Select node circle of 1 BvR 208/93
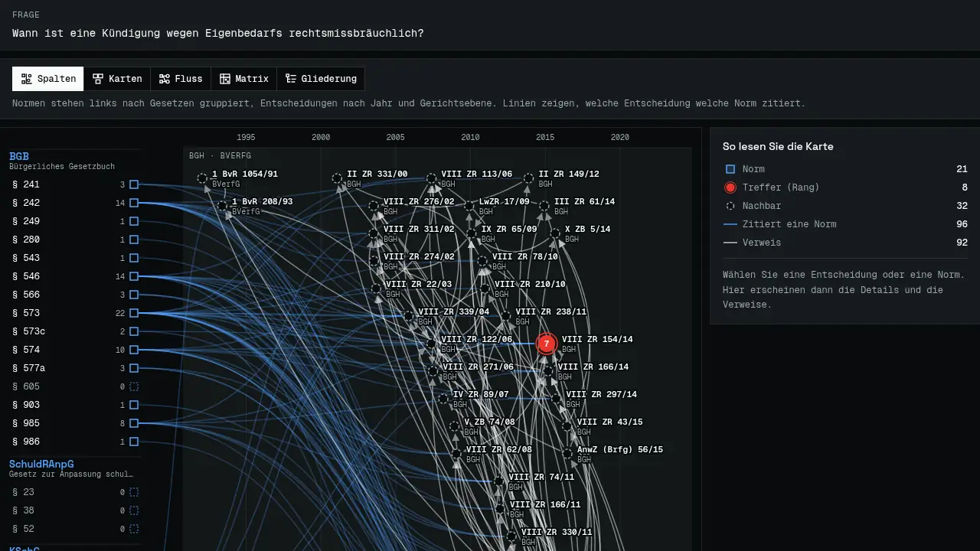 222,206
